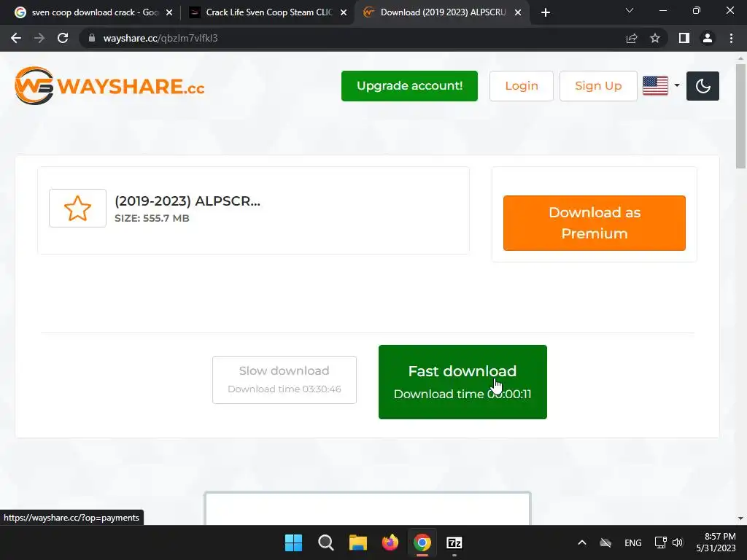Close the Download ALPSCRU tab

pos(518,12)
